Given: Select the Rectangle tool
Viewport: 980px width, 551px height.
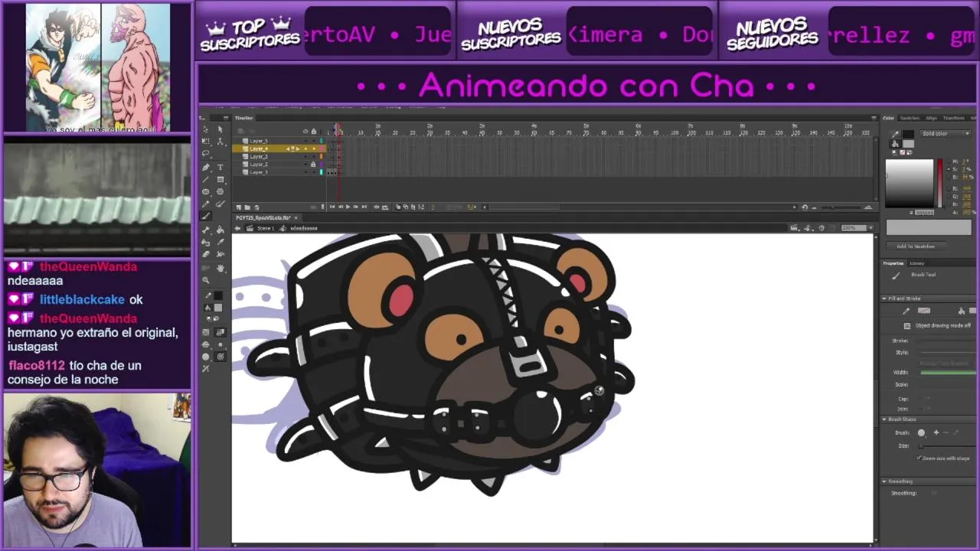Looking at the screenshot, I should point(220,179).
